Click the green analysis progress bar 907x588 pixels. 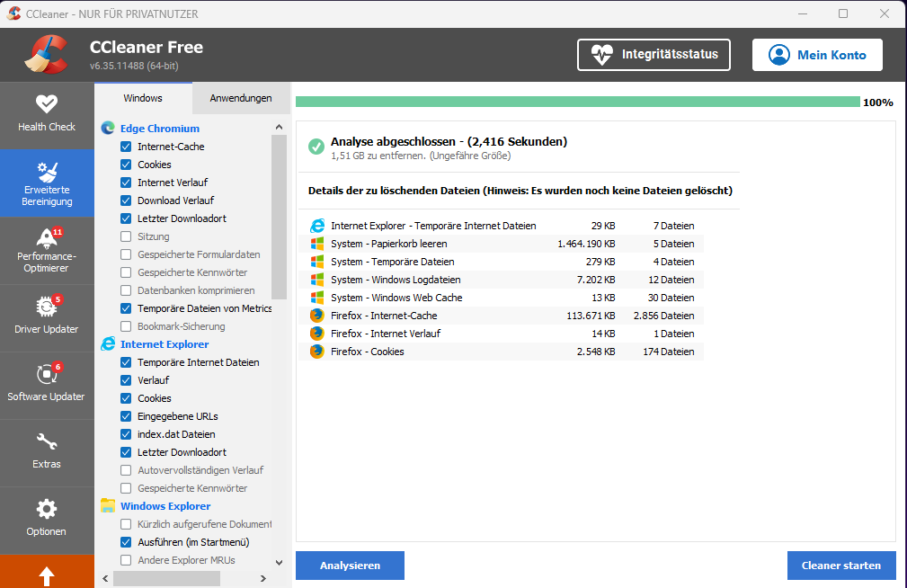click(577, 102)
